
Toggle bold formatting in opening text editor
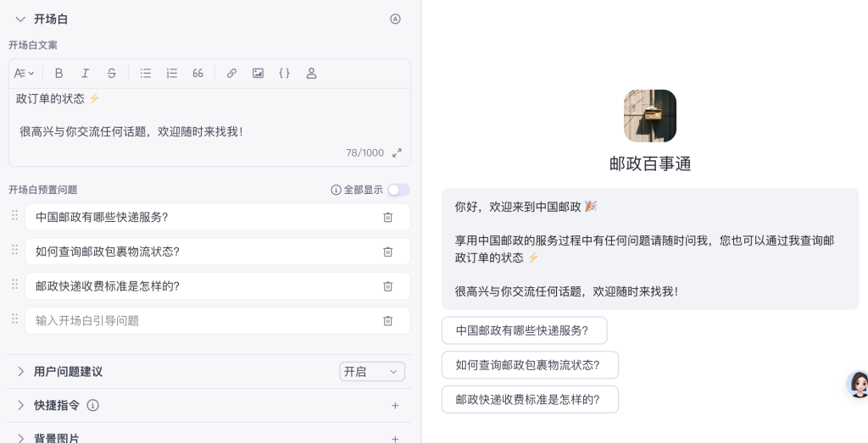click(x=59, y=74)
